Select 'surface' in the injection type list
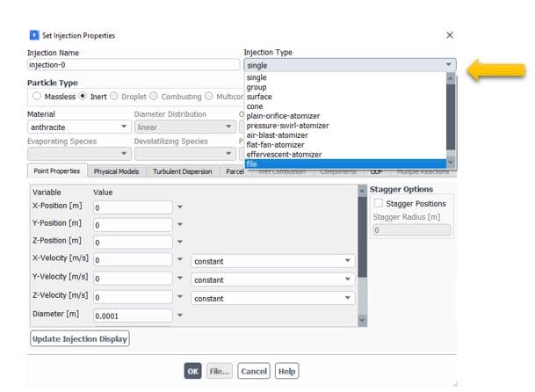Image resolution: width=535 pixels, height=392 pixels. point(259,97)
